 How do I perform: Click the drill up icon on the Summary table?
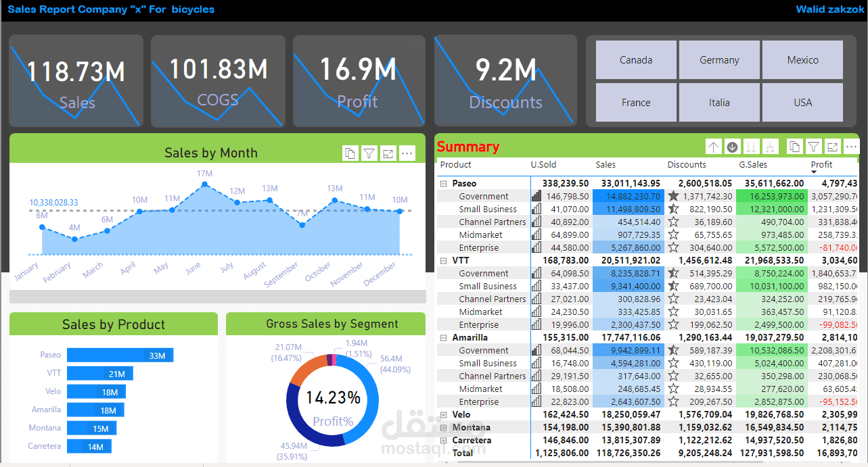pyautogui.click(x=714, y=146)
